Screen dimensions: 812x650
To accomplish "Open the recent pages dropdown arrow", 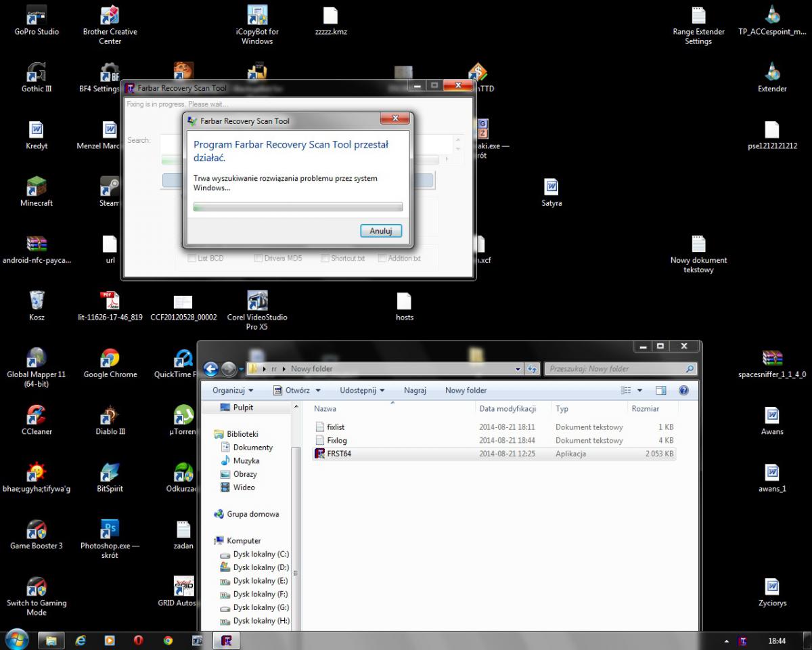I will point(241,370).
